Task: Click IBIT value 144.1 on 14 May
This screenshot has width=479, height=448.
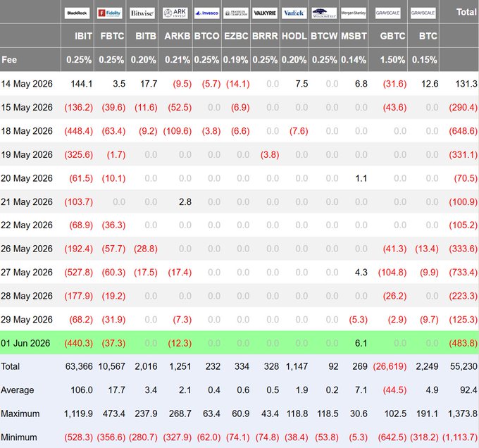Action: point(82,84)
